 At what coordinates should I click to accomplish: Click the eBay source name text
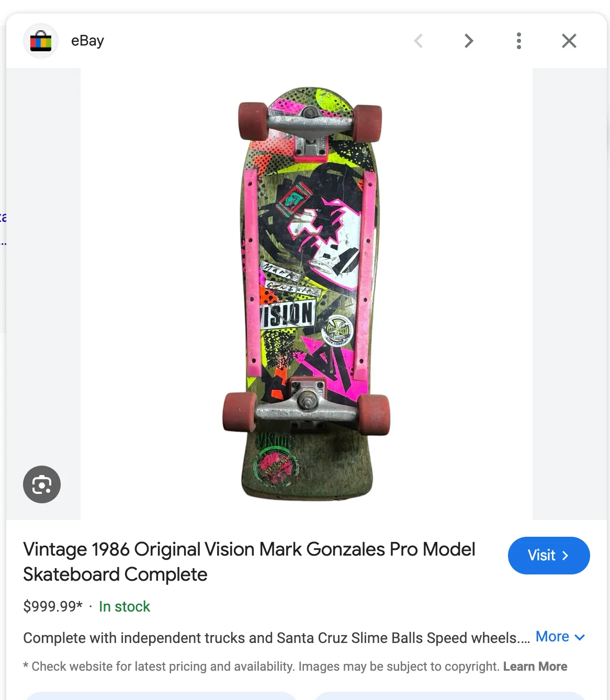[x=87, y=40]
